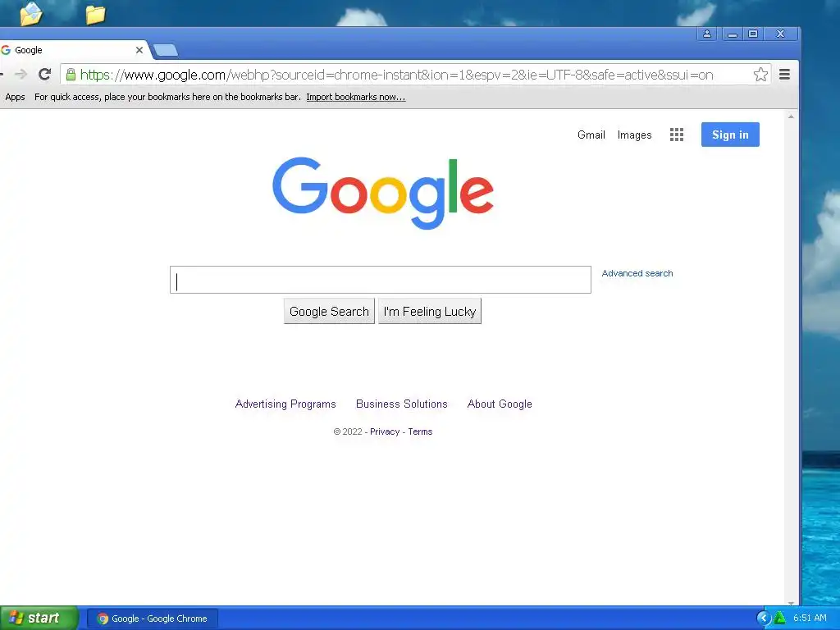Expand hidden system tray icons arrow
Viewport: 840px width, 630px height.
coord(763,619)
